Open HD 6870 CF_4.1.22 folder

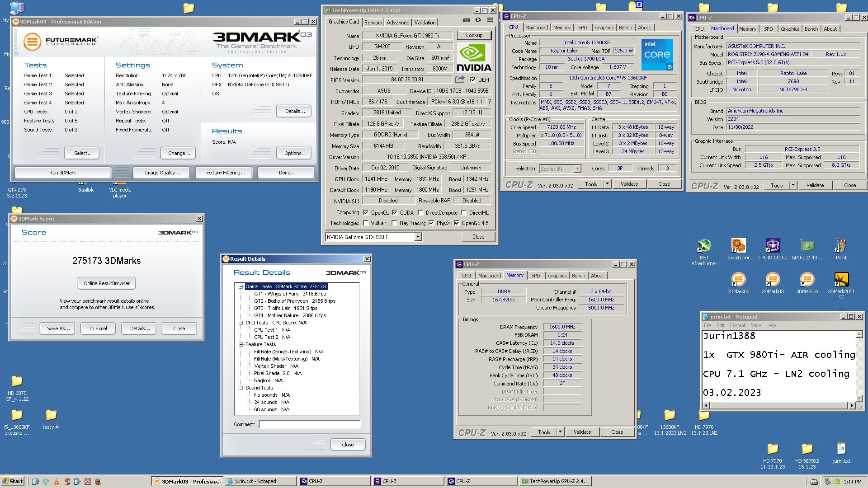17,388
